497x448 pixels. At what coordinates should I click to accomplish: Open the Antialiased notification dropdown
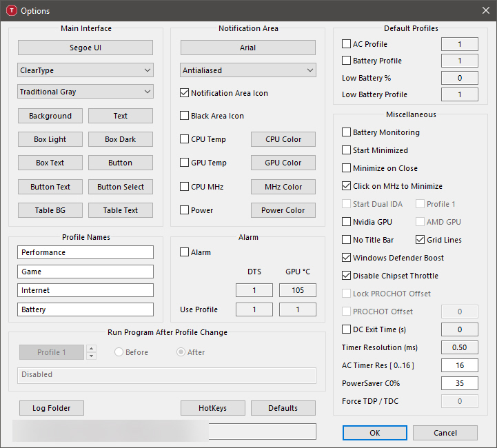tap(248, 70)
